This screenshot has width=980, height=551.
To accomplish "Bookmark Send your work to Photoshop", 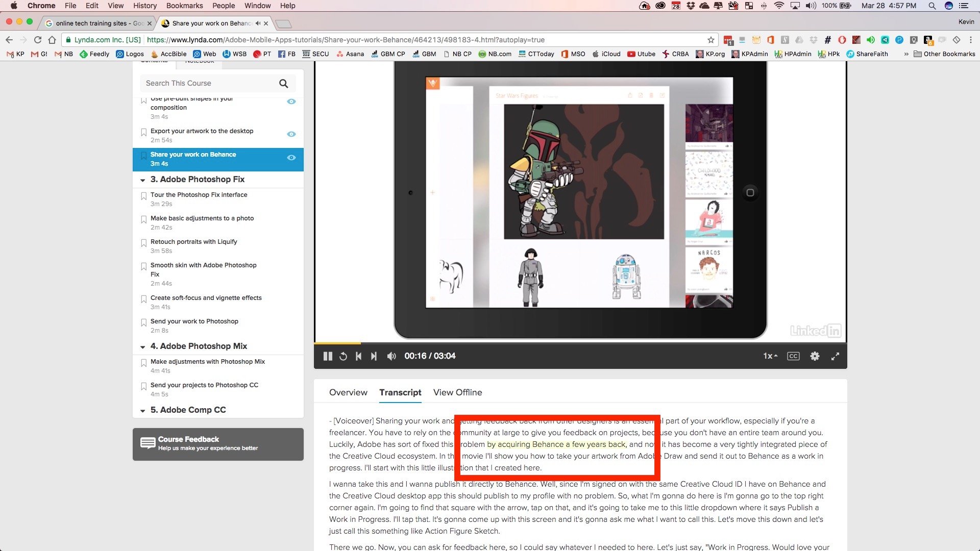I will tap(144, 322).
